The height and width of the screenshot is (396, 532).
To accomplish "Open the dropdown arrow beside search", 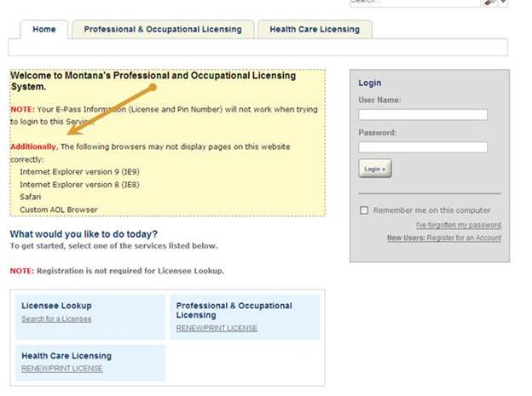I will click(503, 3).
